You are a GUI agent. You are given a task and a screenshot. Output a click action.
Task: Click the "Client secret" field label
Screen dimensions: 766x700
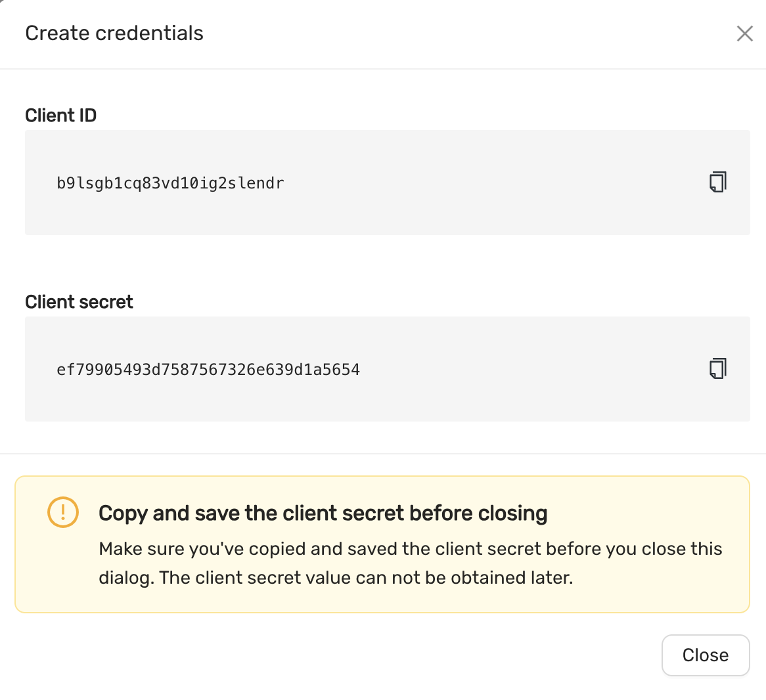pyautogui.click(x=79, y=302)
